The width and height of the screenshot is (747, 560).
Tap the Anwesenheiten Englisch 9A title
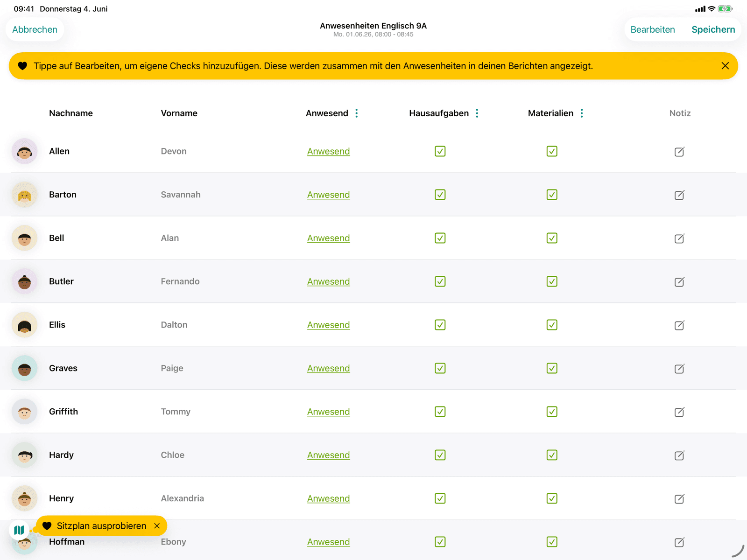pyautogui.click(x=373, y=26)
